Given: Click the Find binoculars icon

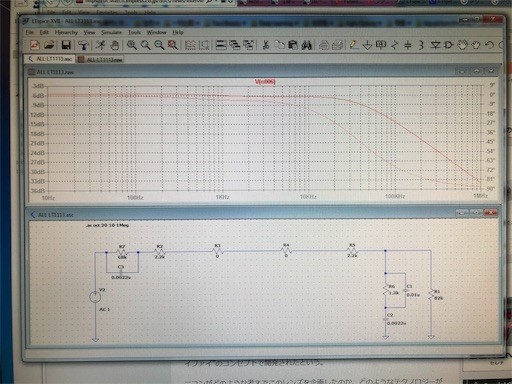Looking at the screenshot, I should pyautogui.click(x=306, y=45).
